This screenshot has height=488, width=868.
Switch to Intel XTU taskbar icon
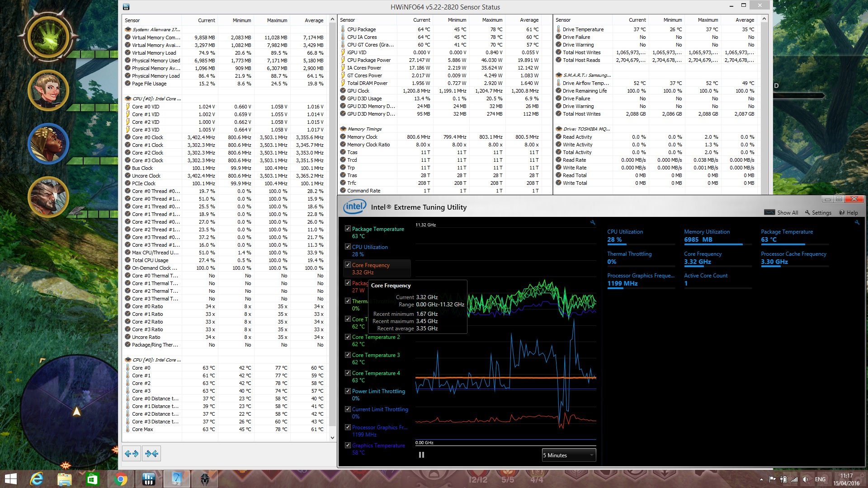[176, 479]
